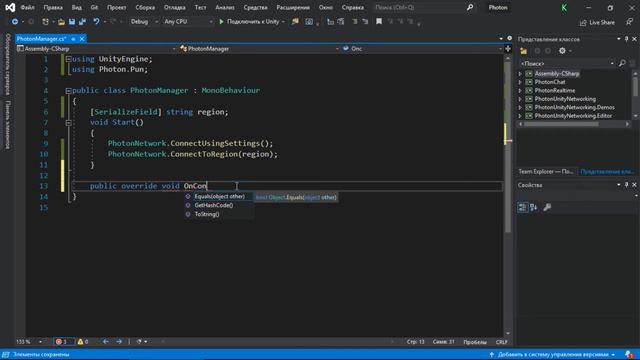Click the new folder icon in class view
This screenshot has width=640, height=360.
523,51
